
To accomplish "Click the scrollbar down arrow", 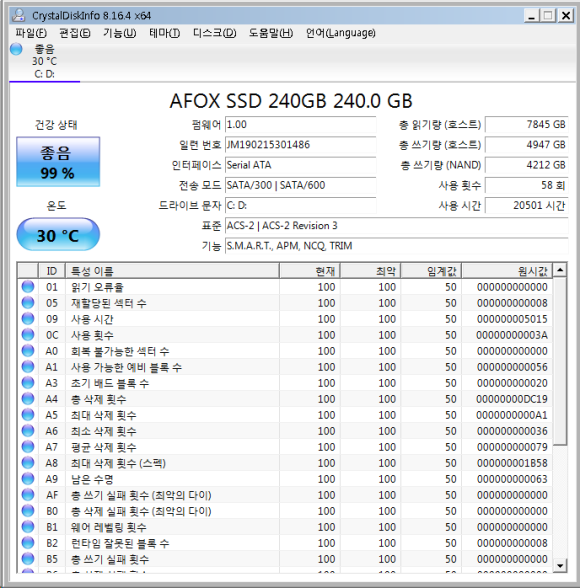I will point(560,565).
